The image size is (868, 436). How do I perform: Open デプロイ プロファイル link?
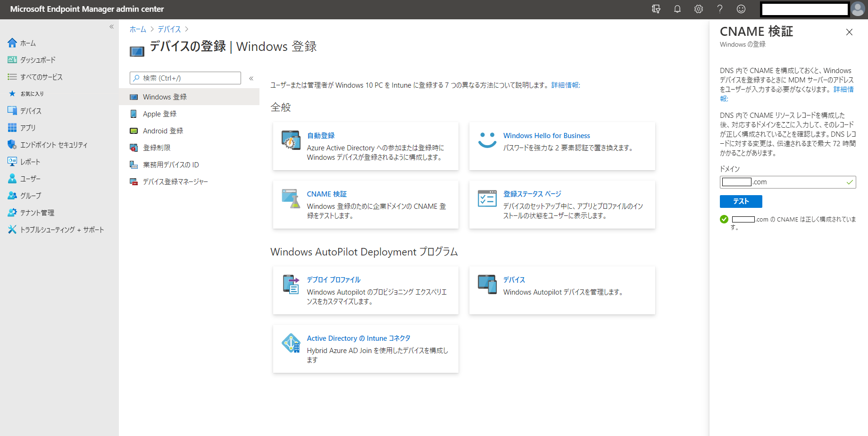tap(334, 280)
